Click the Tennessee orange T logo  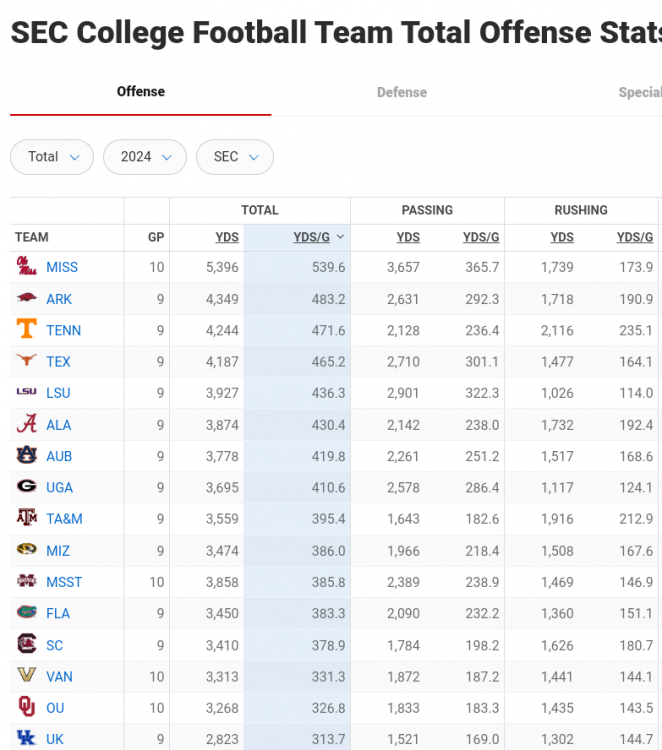coord(27,330)
